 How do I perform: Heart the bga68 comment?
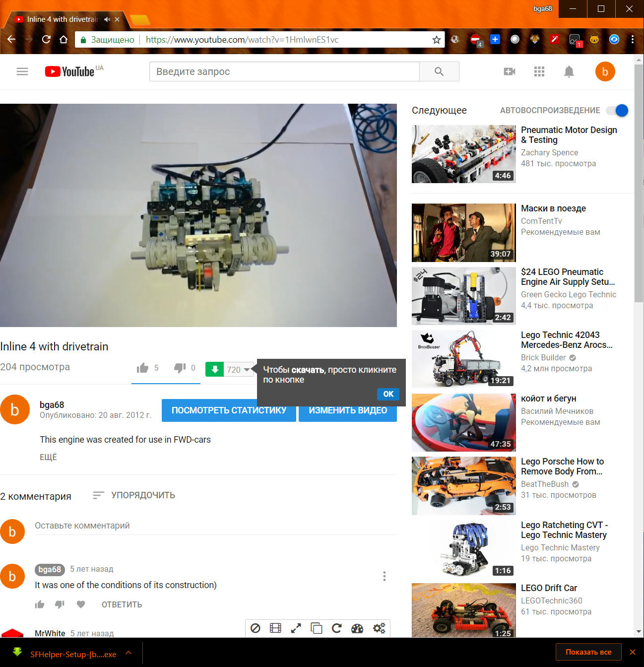(x=81, y=604)
